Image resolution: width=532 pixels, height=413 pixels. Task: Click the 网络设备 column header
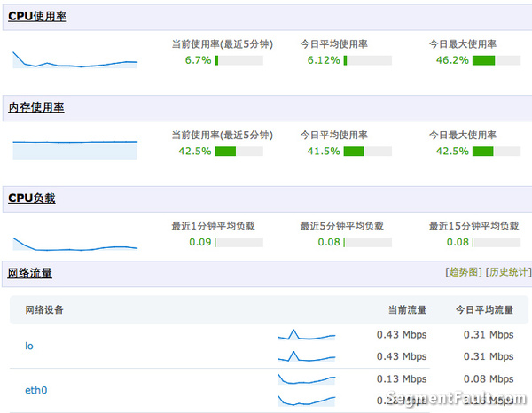pos(43,310)
